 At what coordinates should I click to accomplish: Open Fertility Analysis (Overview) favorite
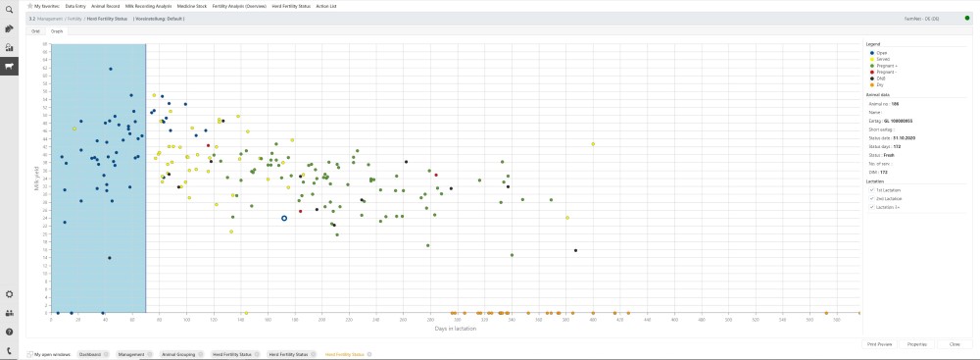point(239,6)
